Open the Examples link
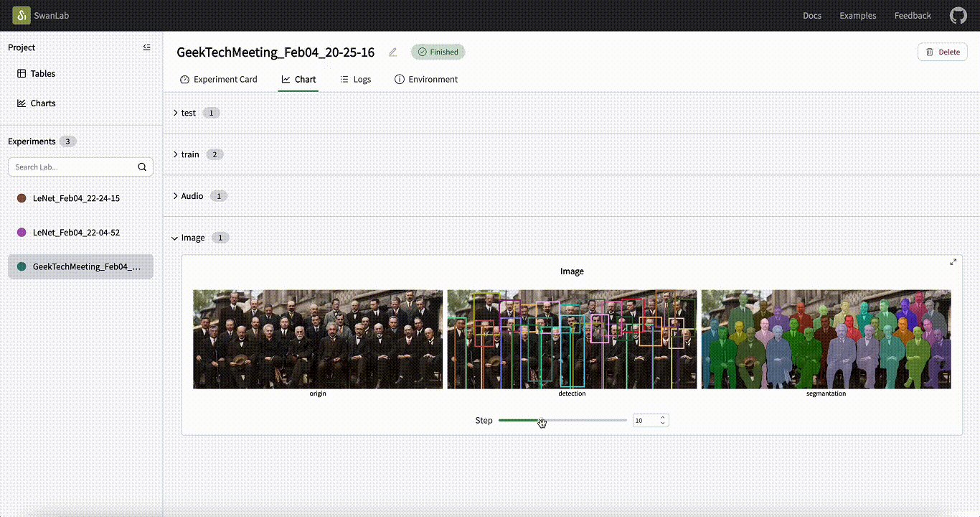Image resolution: width=980 pixels, height=517 pixels. [858, 16]
